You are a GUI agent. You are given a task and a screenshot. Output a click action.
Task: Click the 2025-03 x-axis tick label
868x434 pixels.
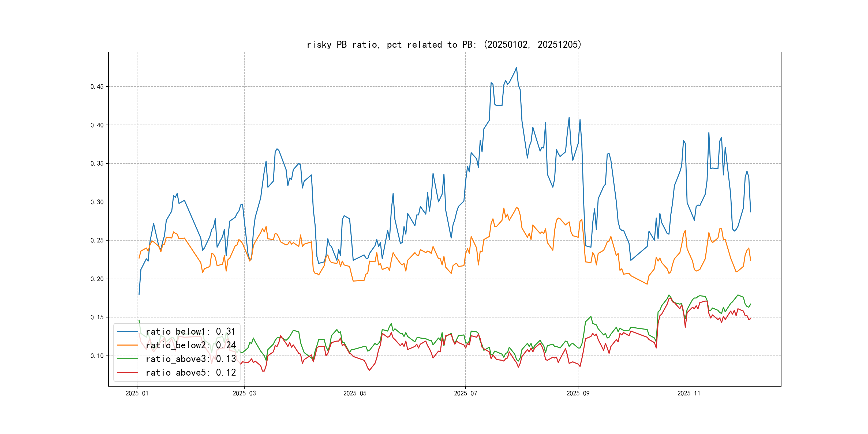tap(244, 393)
